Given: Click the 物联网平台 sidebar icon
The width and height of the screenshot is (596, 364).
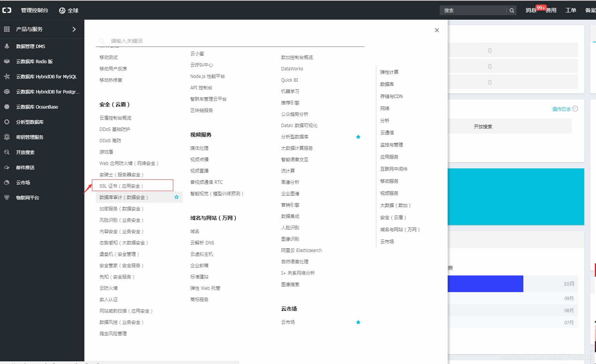Looking at the screenshot, I should pos(7,198).
